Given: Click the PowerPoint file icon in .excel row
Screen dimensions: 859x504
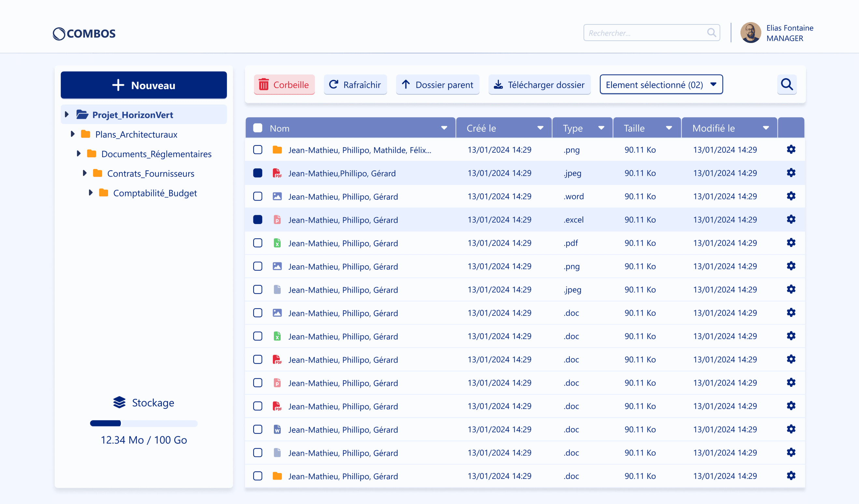Looking at the screenshot, I should click(x=277, y=219).
